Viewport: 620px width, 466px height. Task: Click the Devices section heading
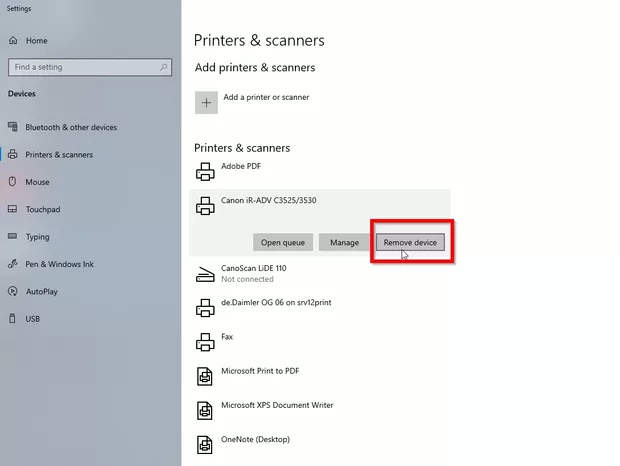(x=22, y=94)
